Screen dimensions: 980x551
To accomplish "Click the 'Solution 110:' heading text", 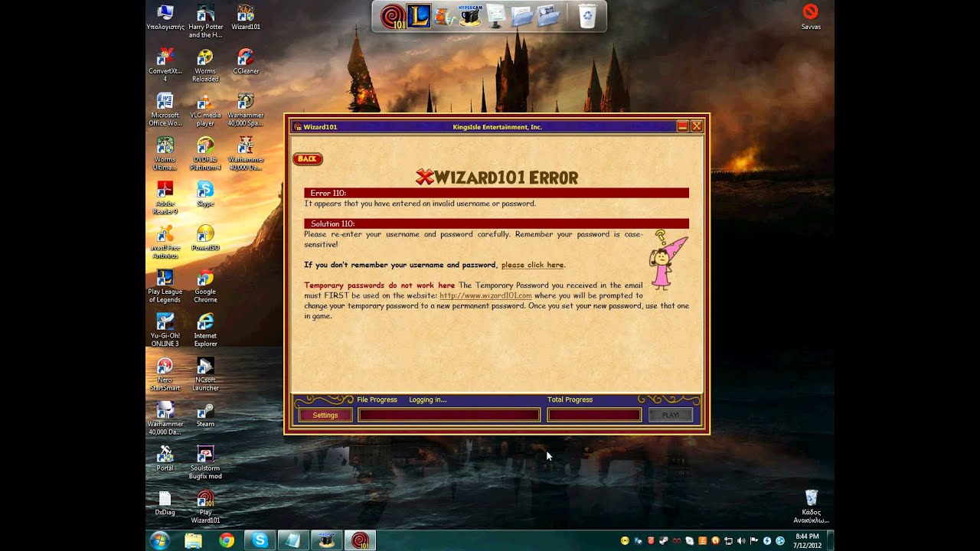I will coord(333,224).
